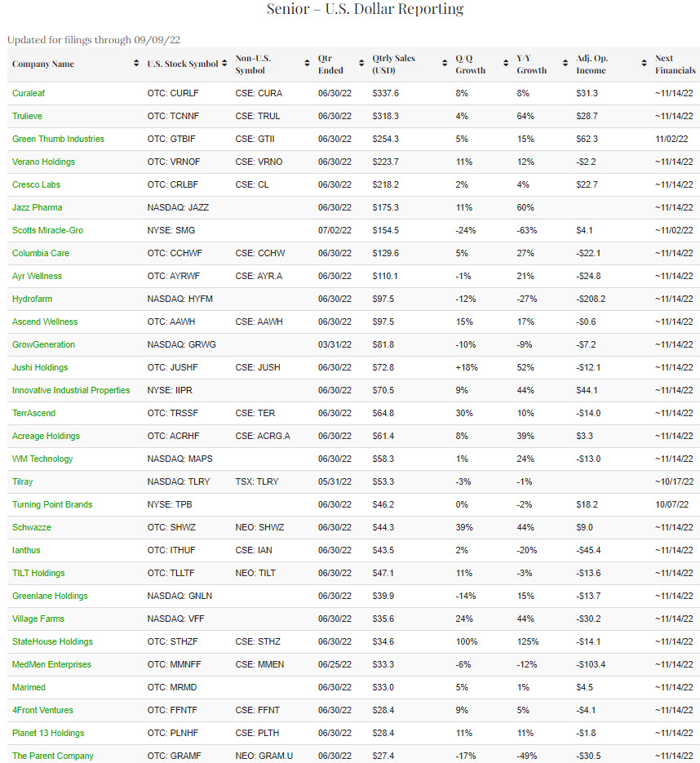Click sort arrows icon beside Company Name
The height and width of the screenshot is (763, 700).
[136, 64]
